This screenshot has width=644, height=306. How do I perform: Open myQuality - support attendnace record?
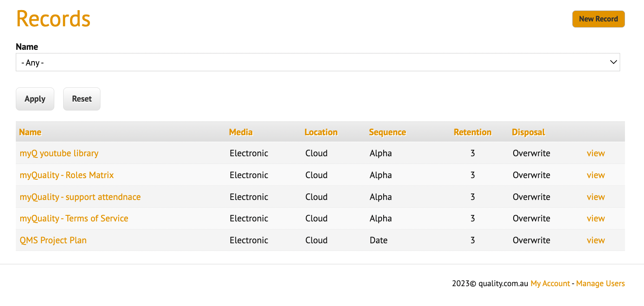(80, 197)
